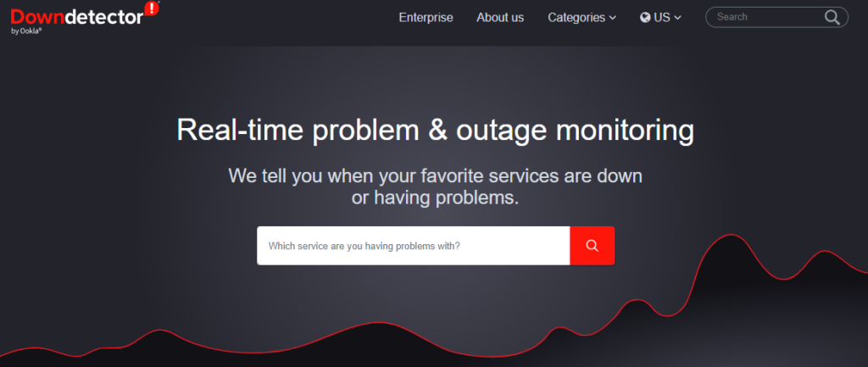This screenshot has height=367, width=868.
Task: Open the US country selector
Action: pos(661,17)
